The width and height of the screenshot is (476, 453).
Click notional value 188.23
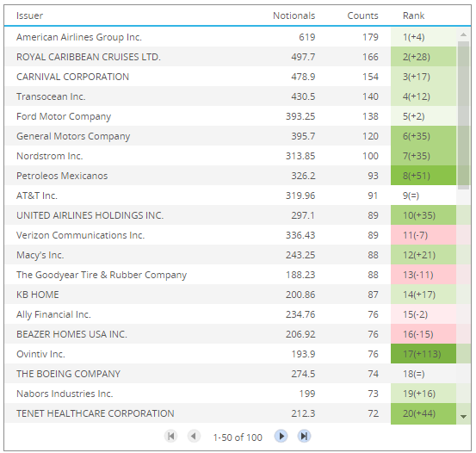(x=300, y=275)
